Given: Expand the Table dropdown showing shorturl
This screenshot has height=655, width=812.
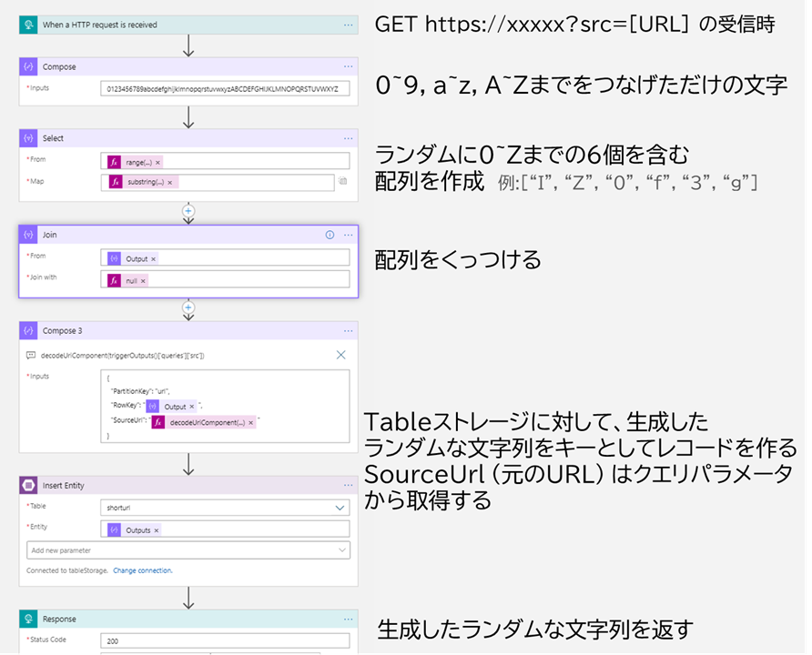Looking at the screenshot, I should (x=340, y=508).
